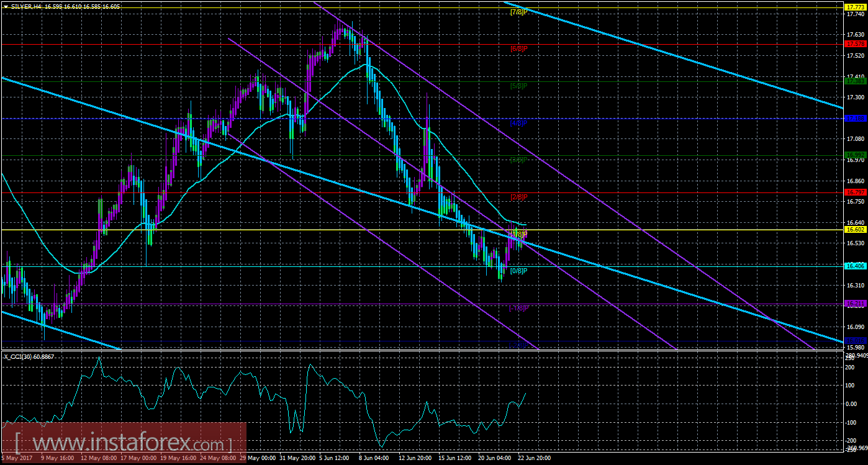Select the [7/8]P Murrey level label

(x=518, y=12)
